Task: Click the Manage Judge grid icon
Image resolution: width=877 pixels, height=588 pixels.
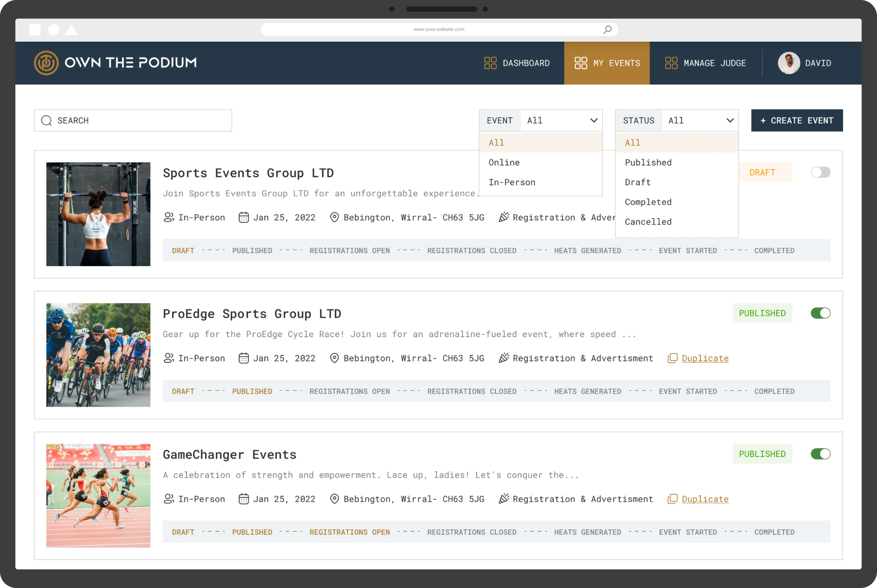Action: coord(671,63)
